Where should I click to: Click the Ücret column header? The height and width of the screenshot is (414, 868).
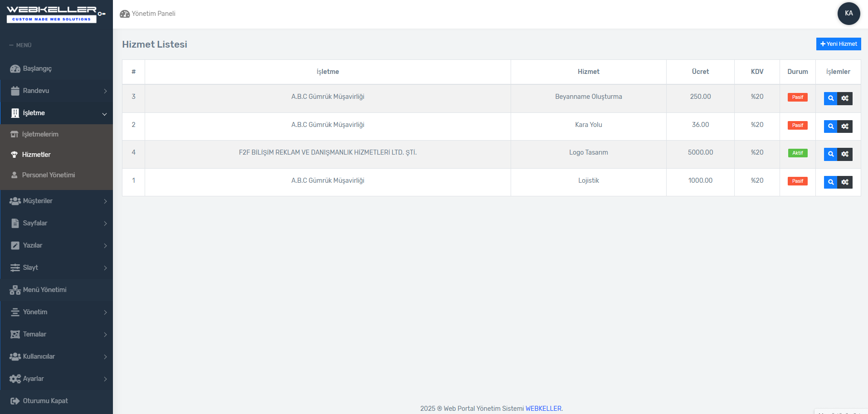coord(700,72)
